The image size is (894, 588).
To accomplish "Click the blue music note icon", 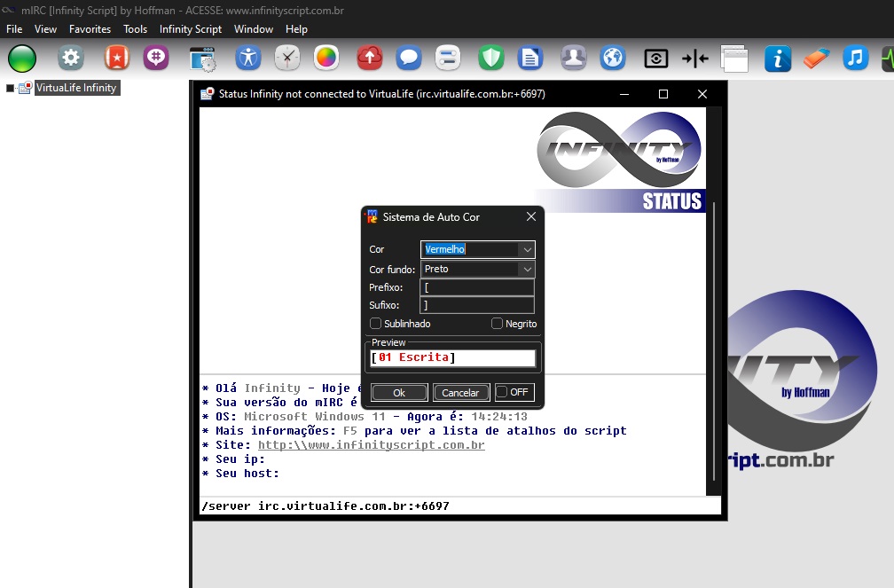I will (x=855, y=59).
